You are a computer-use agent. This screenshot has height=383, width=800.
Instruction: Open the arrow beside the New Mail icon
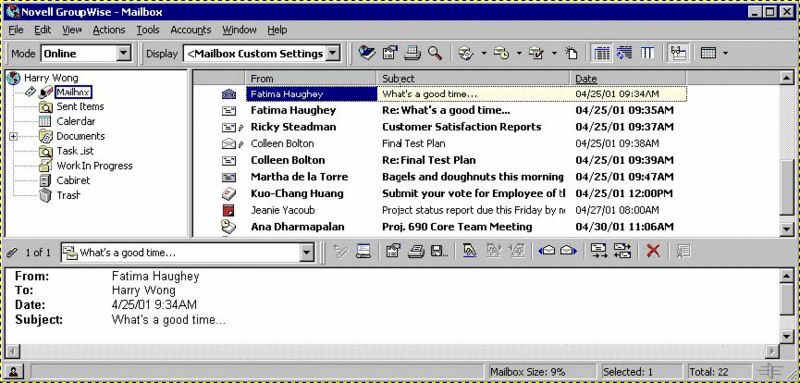coord(483,54)
